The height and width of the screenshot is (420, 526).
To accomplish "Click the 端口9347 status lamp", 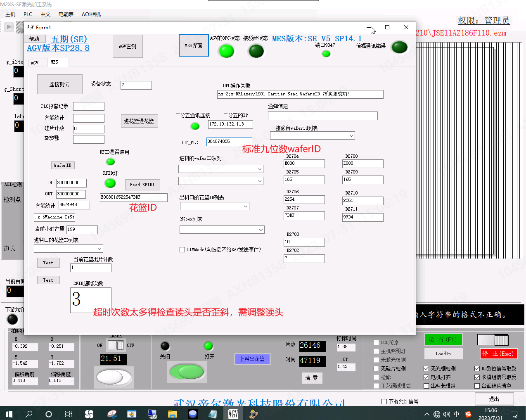I will tap(326, 53).
